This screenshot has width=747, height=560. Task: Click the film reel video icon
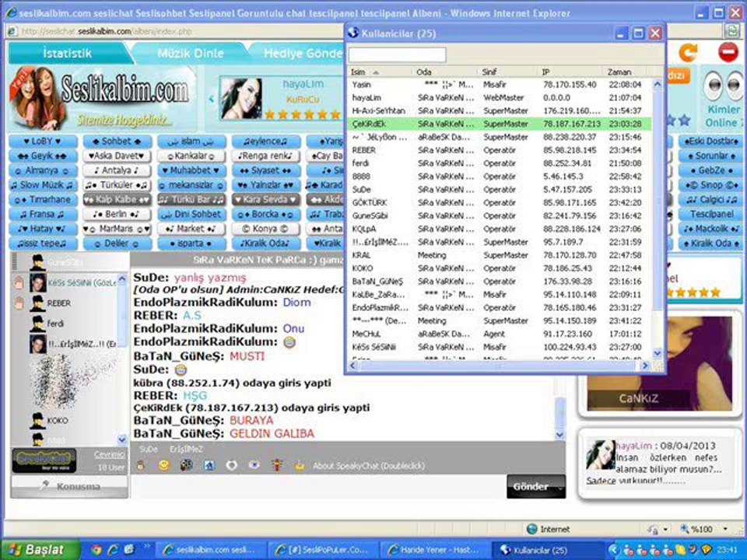[x=186, y=465]
